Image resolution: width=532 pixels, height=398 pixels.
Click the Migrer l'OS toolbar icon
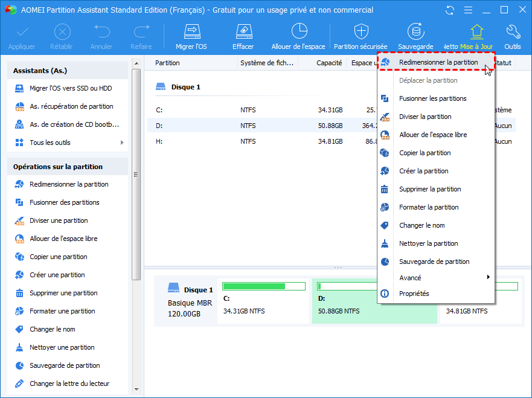point(191,31)
